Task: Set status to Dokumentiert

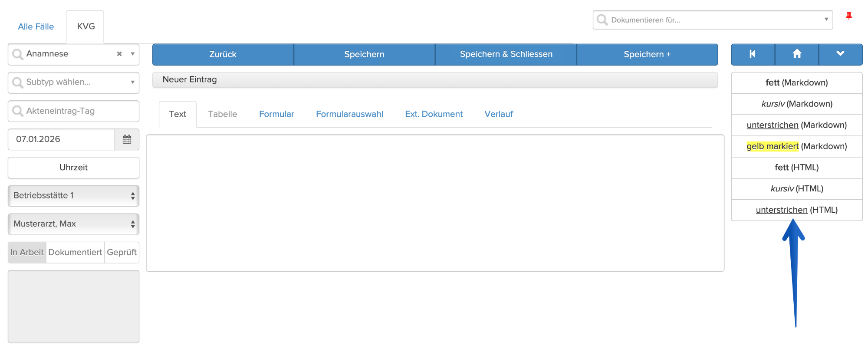Action: point(75,252)
